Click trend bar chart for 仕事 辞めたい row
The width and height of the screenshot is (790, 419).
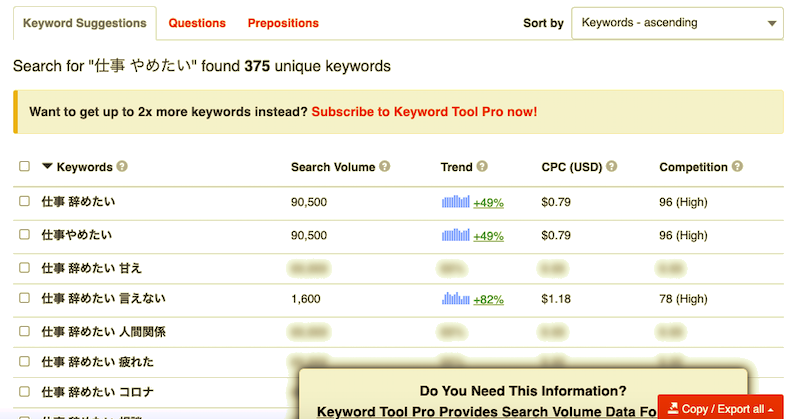pyautogui.click(x=455, y=202)
